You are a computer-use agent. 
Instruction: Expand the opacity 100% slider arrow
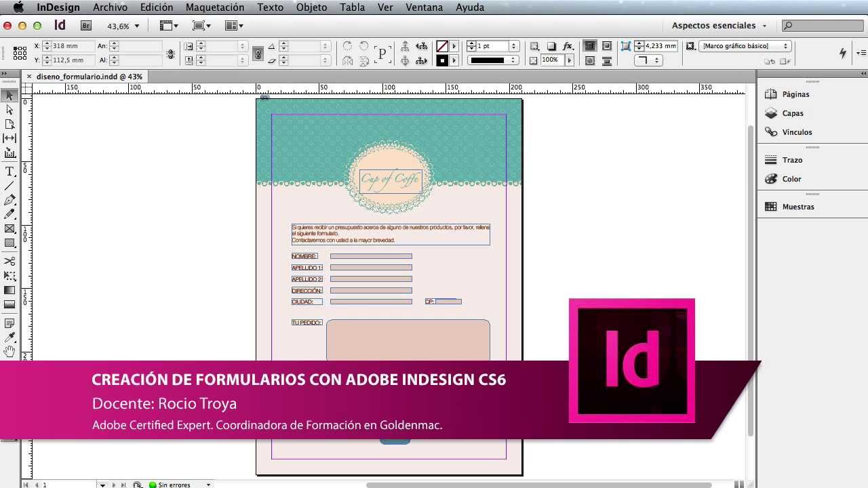570,60
